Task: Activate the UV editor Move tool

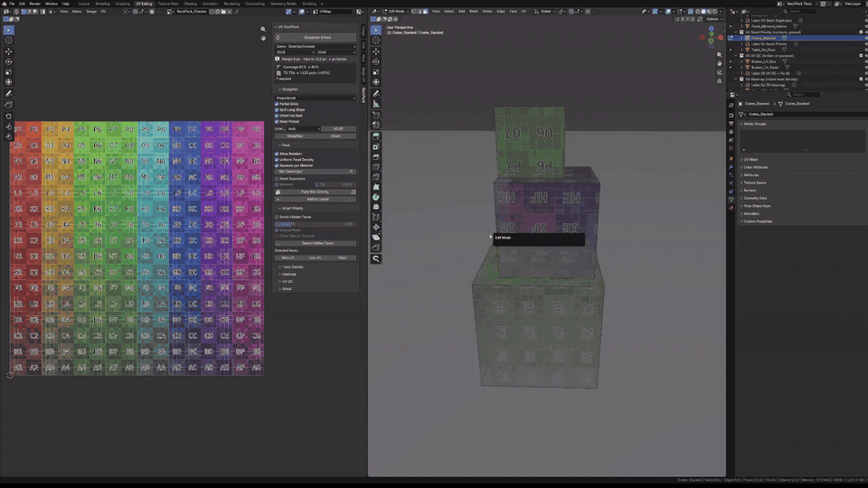Action: pos(9,52)
